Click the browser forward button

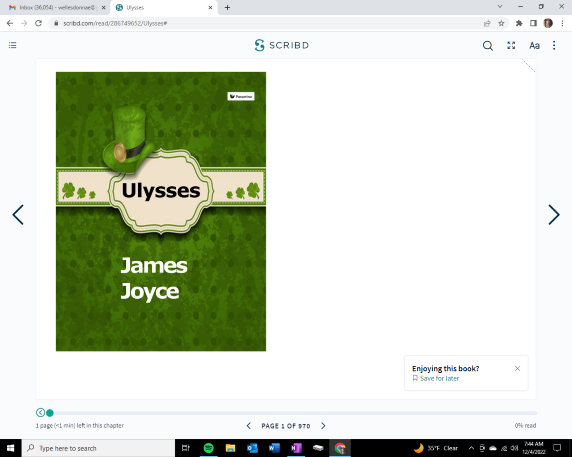pyautogui.click(x=24, y=23)
